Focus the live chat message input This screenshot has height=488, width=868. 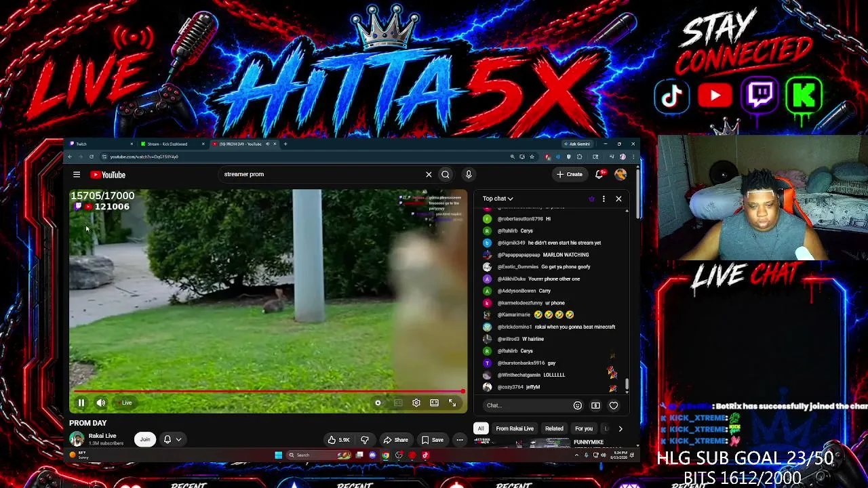tap(526, 405)
